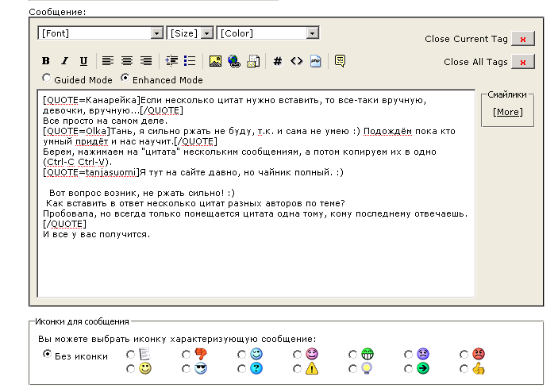Apply italic formatting
558x392 pixels.
pyautogui.click(x=65, y=61)
